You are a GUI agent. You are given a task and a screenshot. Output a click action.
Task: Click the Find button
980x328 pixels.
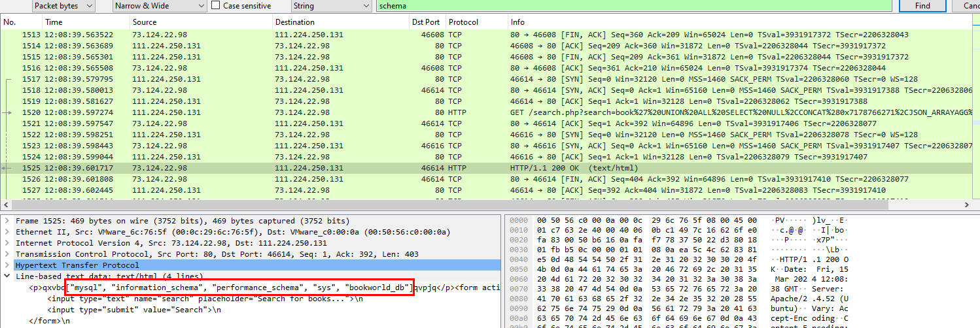pos(922,6)
